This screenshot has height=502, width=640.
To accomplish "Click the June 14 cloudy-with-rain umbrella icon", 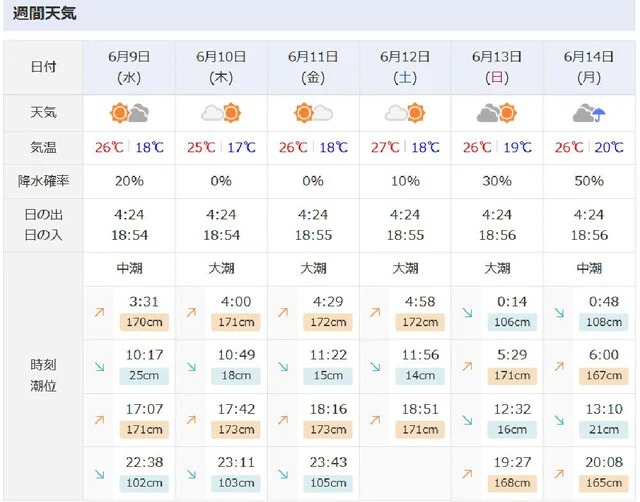I will pyautogui.click(x=589, y=113).
